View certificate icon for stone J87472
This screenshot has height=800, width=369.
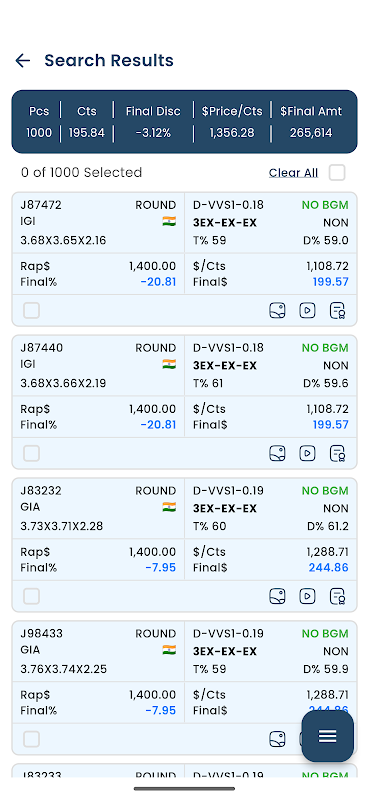[337, 310]
